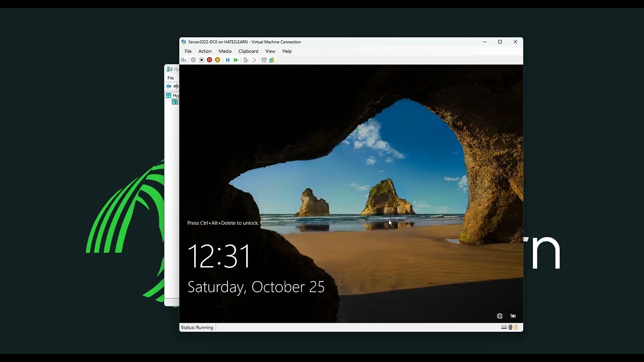Image resolution: width=644 pixels, height=362 pixels.
Task: Click the blue Back arrow in Hyper-V Manager
Action: pos(169,86)
